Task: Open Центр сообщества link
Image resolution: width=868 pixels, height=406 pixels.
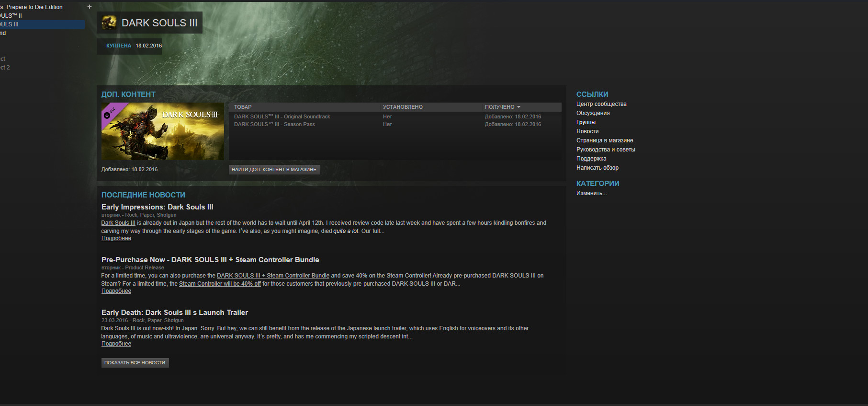Action: click(x=601, y=104)
